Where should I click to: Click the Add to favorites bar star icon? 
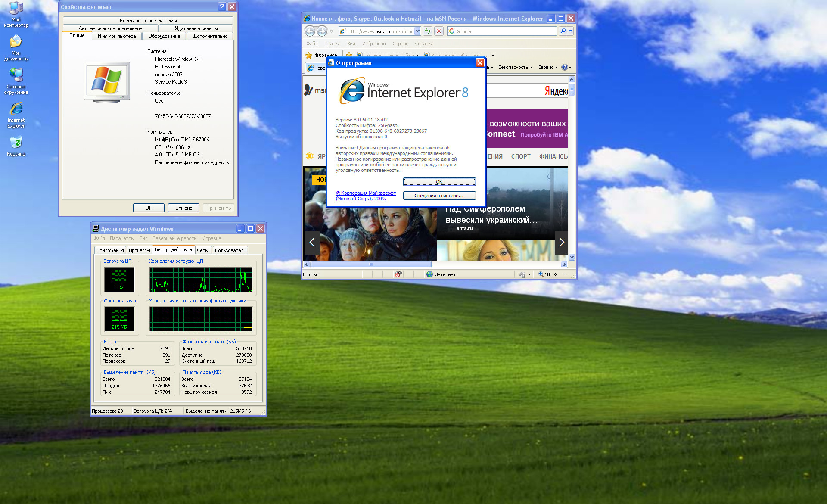(x=349, y=55)
